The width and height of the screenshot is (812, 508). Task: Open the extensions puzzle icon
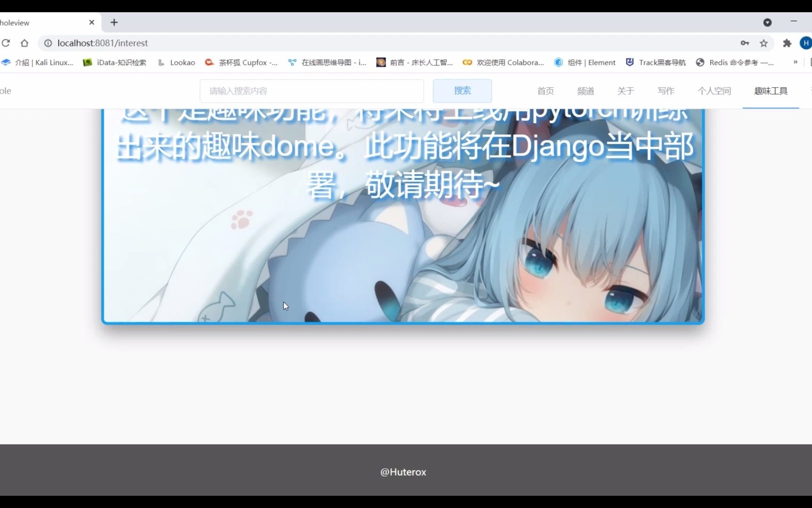[787, 43]
